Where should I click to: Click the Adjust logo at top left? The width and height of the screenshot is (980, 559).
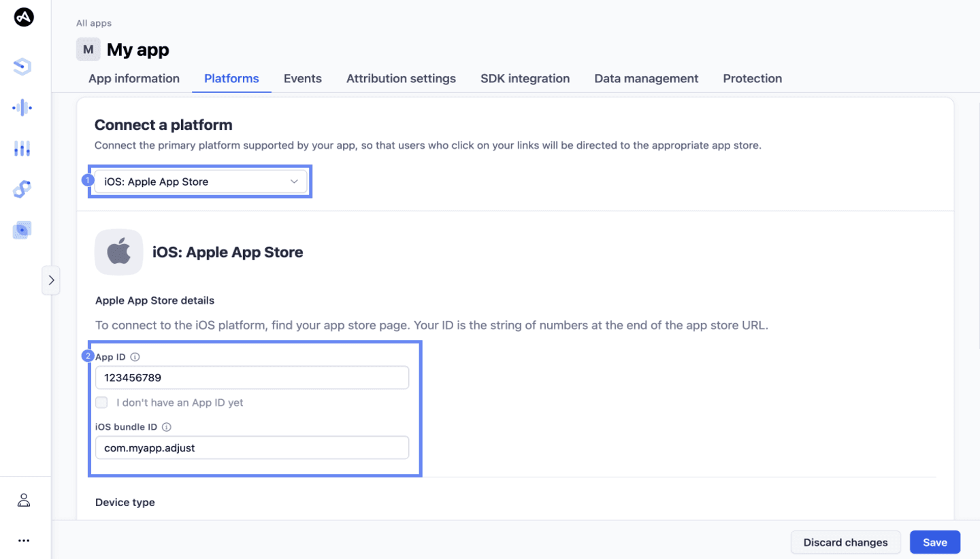point(24,17)
